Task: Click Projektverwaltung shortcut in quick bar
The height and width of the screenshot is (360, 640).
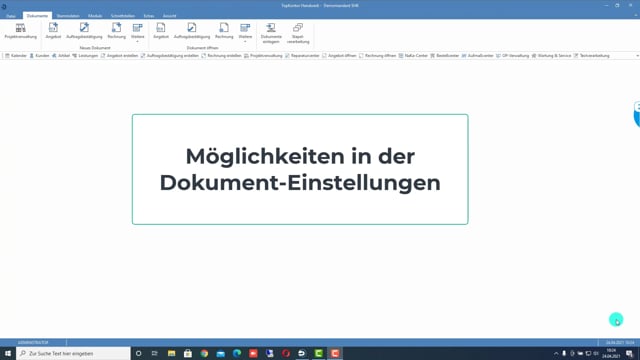Action: tap(263, 56)
